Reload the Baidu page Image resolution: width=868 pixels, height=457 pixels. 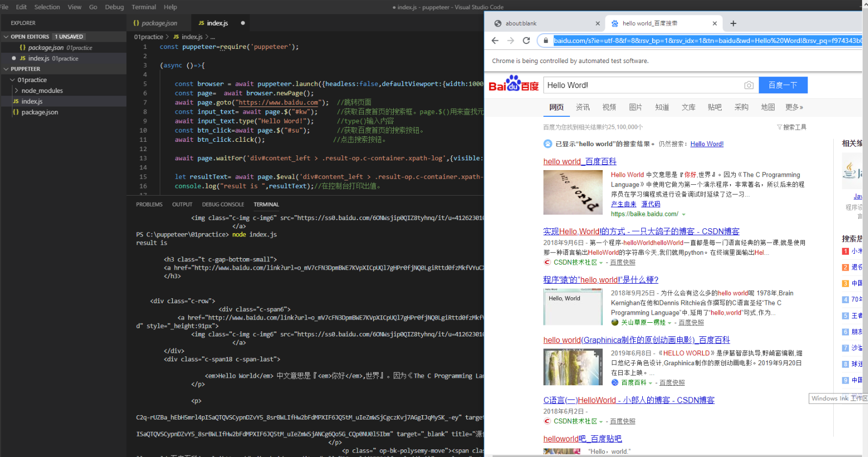[526, 41]
